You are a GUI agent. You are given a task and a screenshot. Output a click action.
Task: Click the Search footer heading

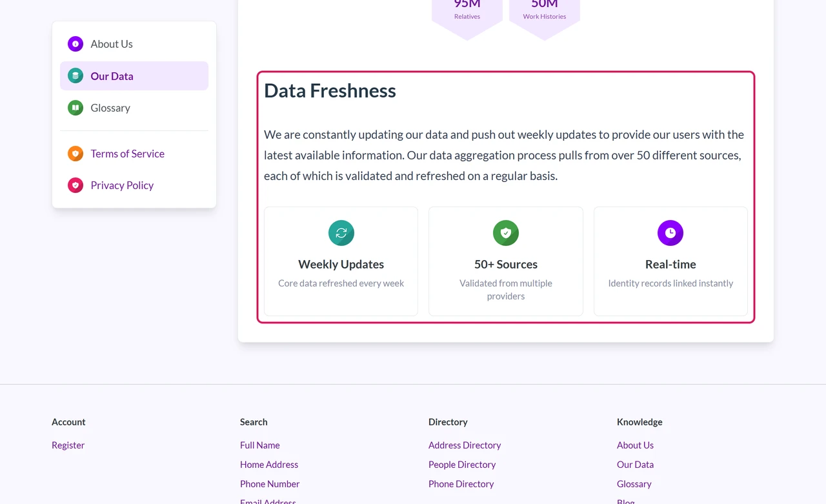pyautogui.click(x=254, y=422)
